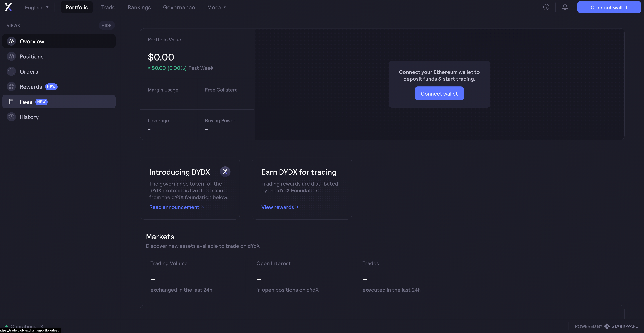Image resolution: width=644 pixels, height=333 pixels.
Task: Click the arrow after View rewards
Action: coord(297,207)
